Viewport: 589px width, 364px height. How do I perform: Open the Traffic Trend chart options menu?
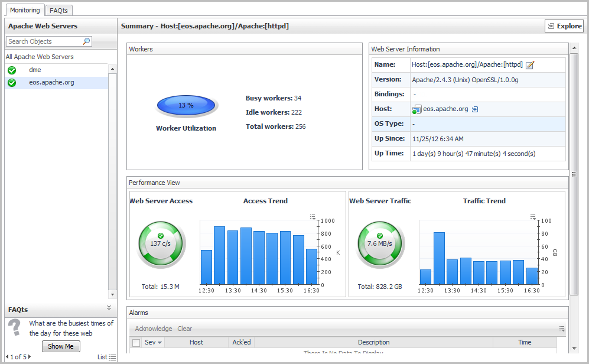click(533, 217)
